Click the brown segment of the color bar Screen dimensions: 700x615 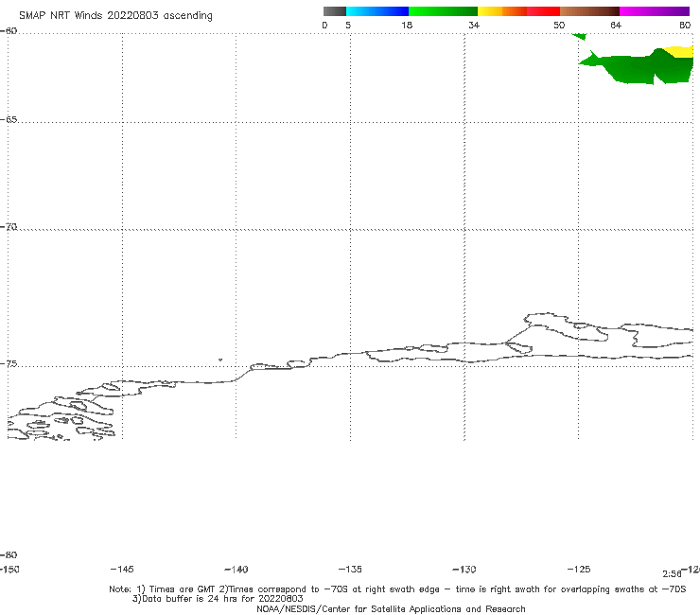[x=589, y=11]
